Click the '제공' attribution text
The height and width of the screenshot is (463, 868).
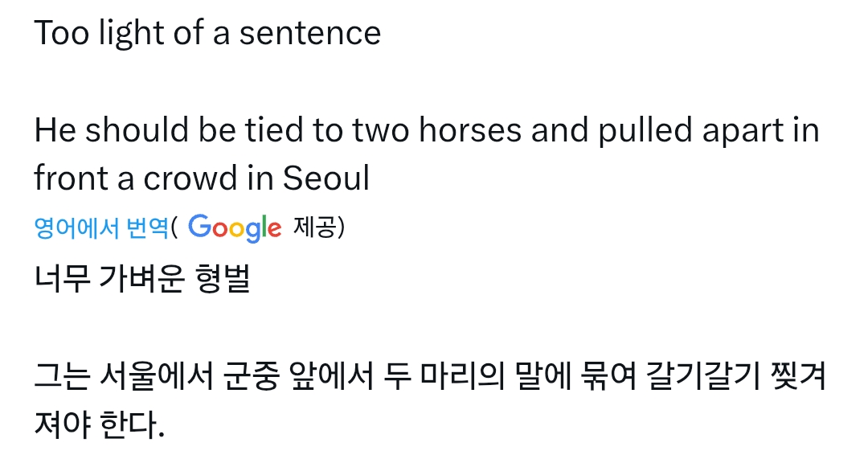click(x=314, y=226)
